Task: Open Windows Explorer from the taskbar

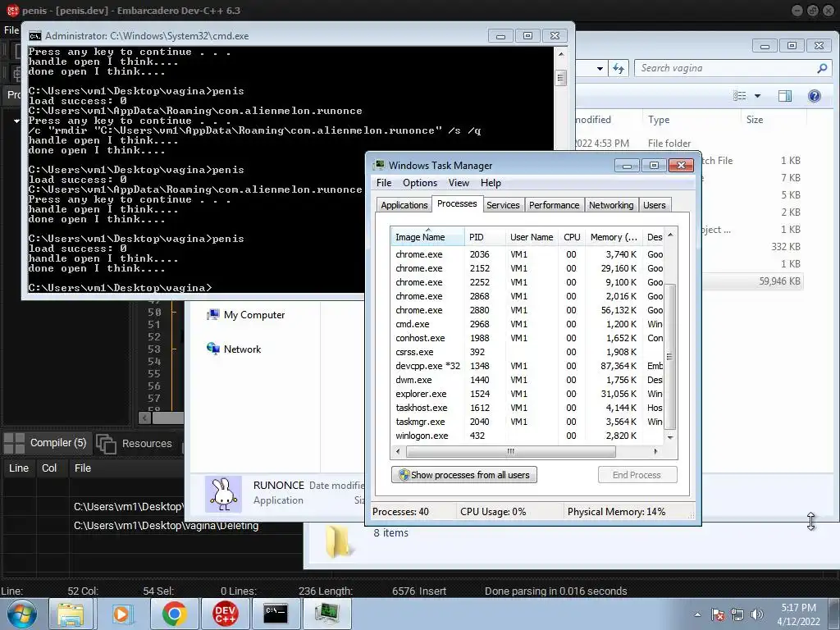Action: point(71,614)
